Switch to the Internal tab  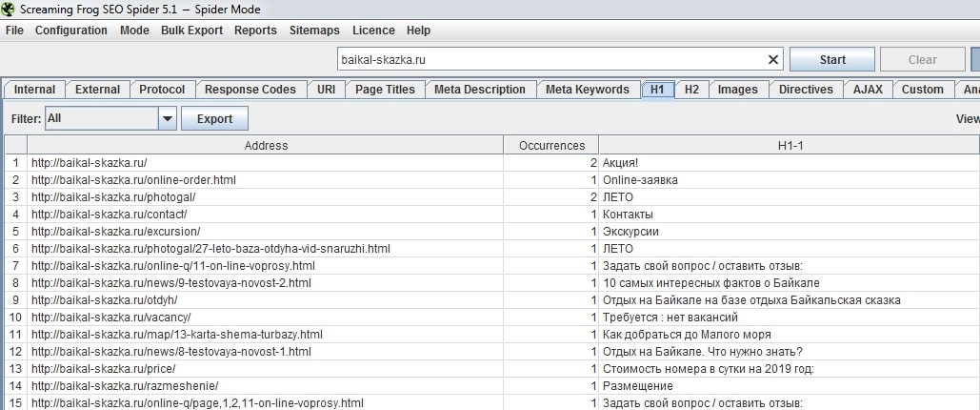pos(34,90)
